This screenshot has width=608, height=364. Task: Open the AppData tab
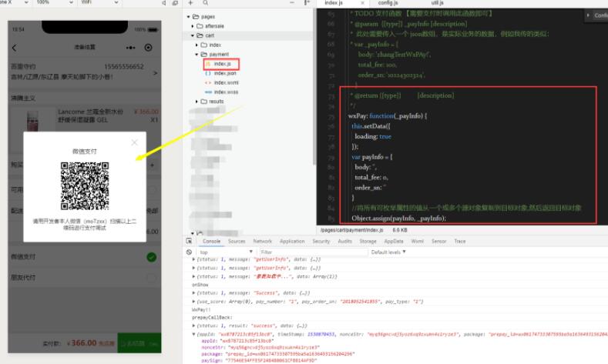pos(394,241)
